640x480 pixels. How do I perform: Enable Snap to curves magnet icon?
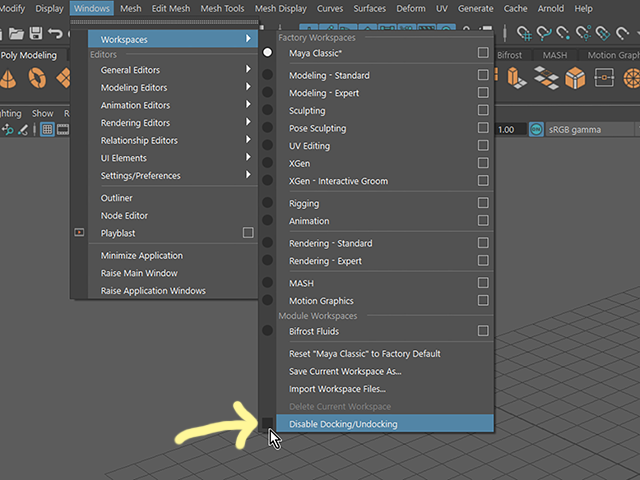point(544,33)
